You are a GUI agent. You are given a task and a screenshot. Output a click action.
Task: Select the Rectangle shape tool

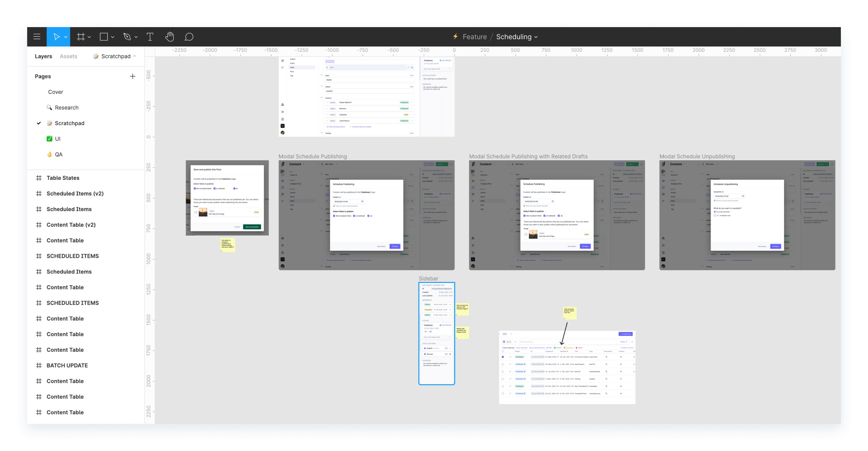pyautogui.click(x=103, y=37)
